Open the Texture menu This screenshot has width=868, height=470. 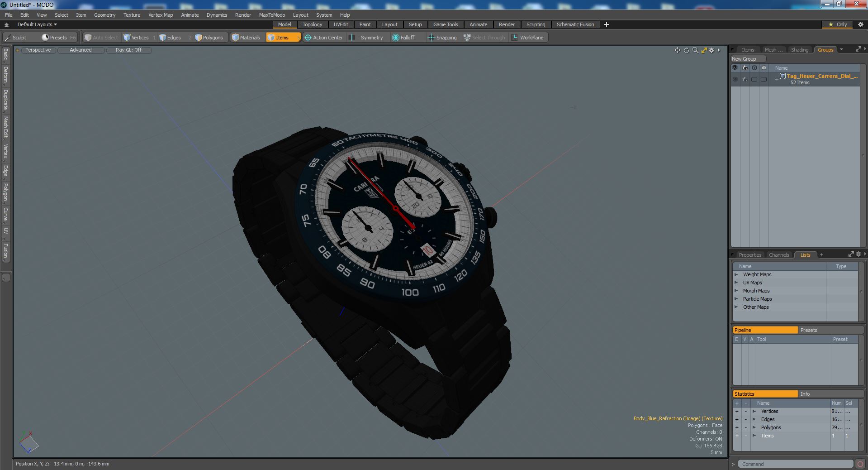click(x=132, y=15)
